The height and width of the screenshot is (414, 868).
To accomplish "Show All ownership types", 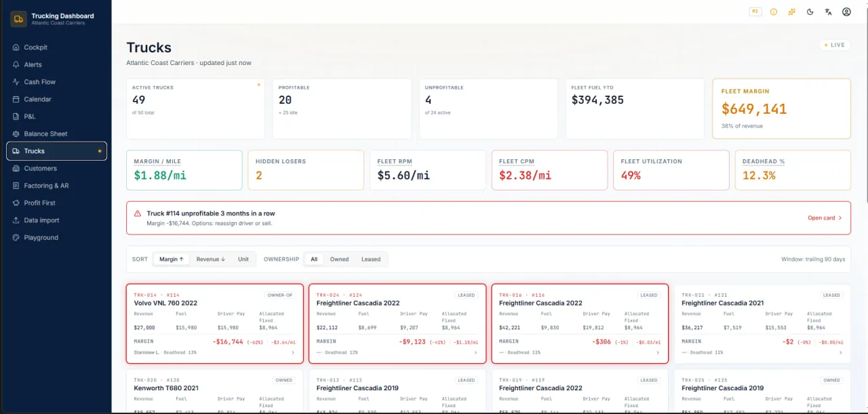I will (314, 259).
